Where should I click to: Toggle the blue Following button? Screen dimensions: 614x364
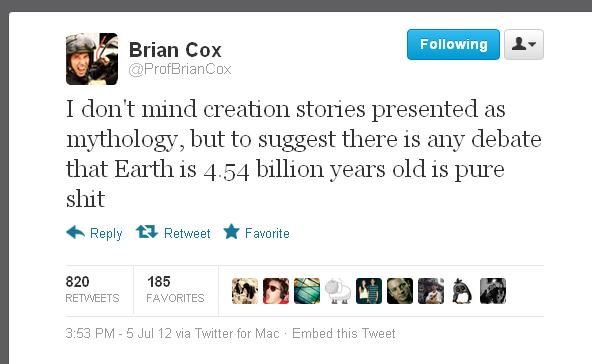(453, 45)
